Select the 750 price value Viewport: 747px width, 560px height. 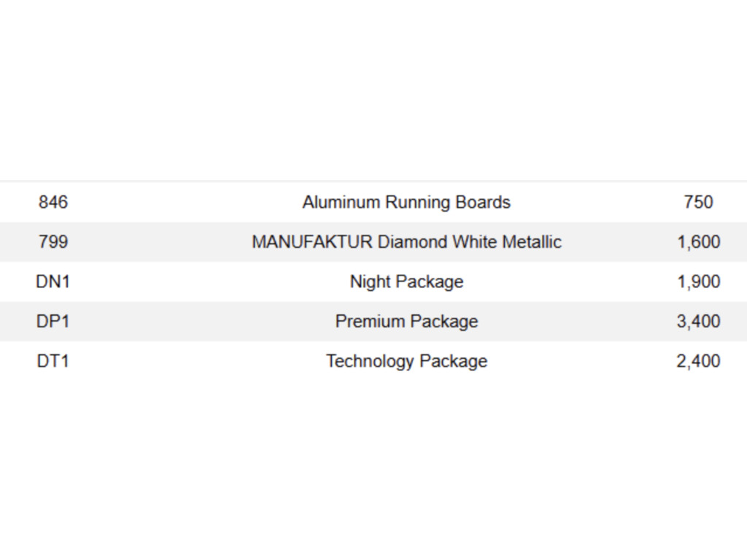coord(698,203)
